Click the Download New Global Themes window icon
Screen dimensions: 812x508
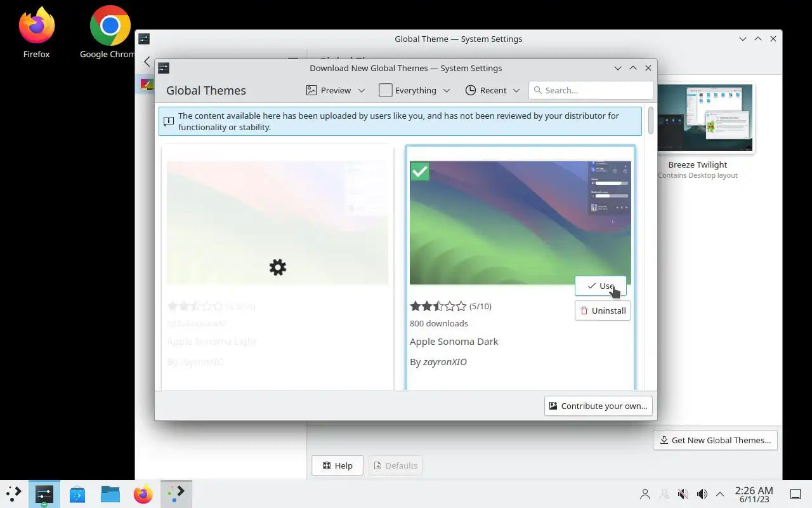[163, 68]
